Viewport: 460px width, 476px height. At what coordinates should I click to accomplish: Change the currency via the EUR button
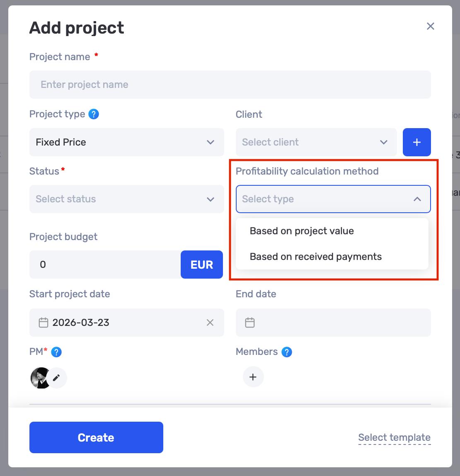tap(202, 265)
